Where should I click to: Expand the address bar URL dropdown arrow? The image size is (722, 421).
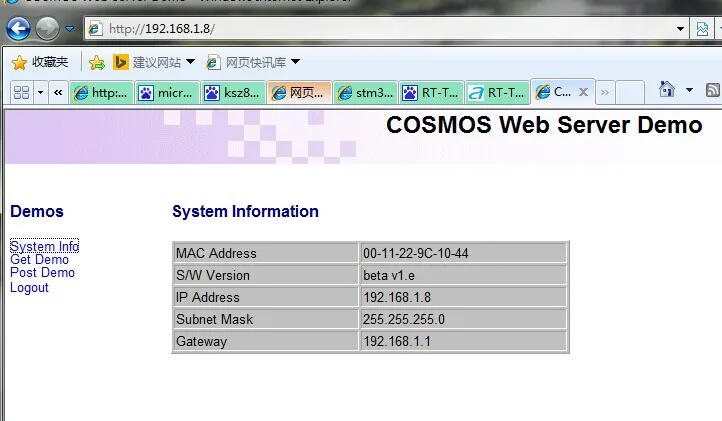click(x=680, y=29)
